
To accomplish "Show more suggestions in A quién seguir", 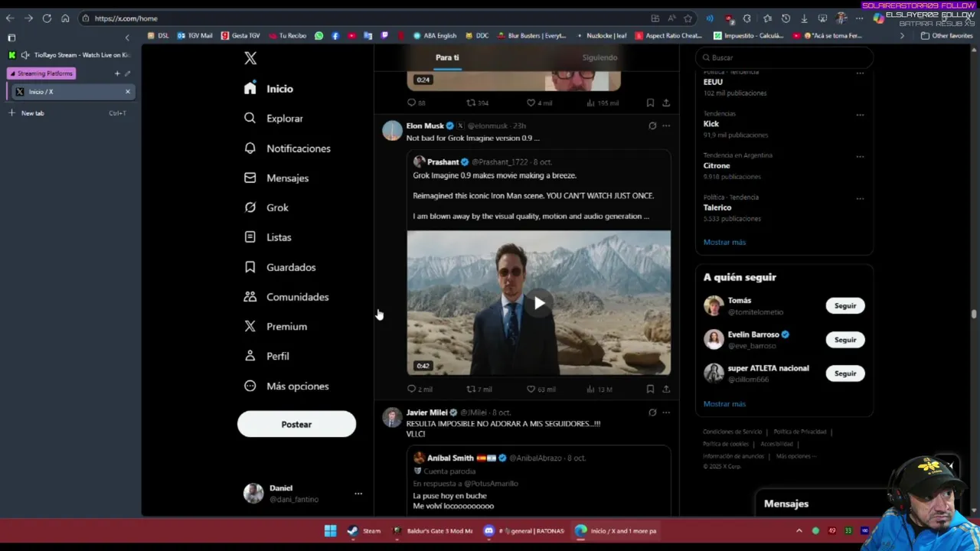I will [x=724, y=403].
